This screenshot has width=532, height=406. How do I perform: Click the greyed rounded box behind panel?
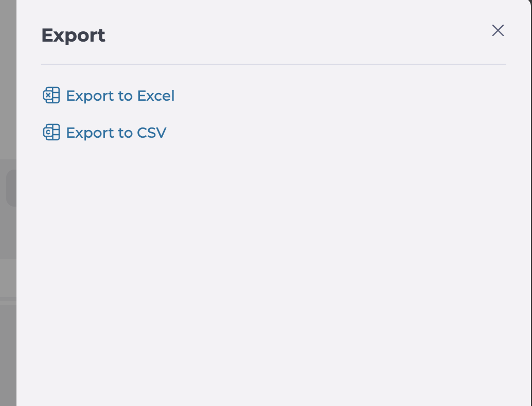[x=11, y=188]
